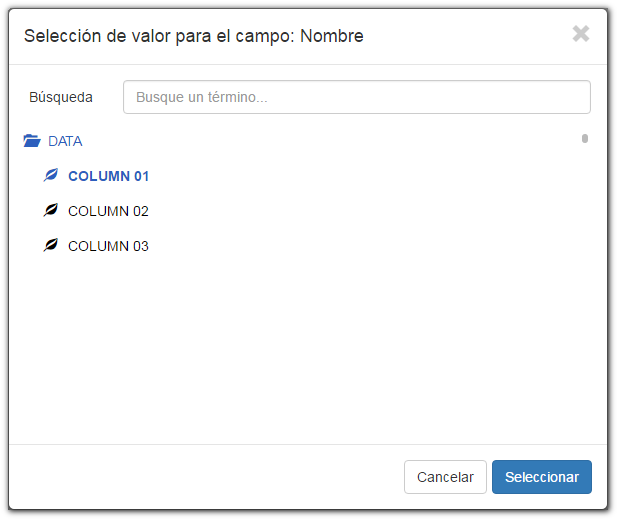Confirm with the Seleccionar button

tap(542, 477)
